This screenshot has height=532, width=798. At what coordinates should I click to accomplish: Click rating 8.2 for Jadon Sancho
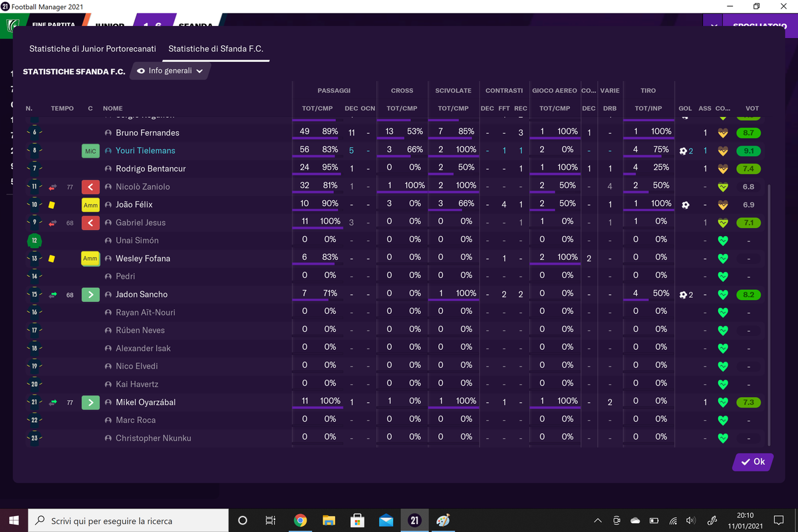pos(749,295)
